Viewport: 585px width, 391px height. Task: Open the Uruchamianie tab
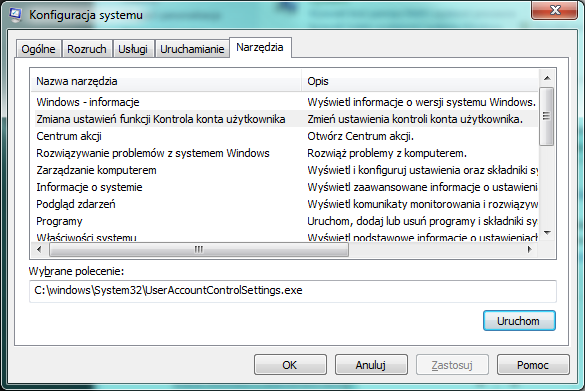pos(192,49)
